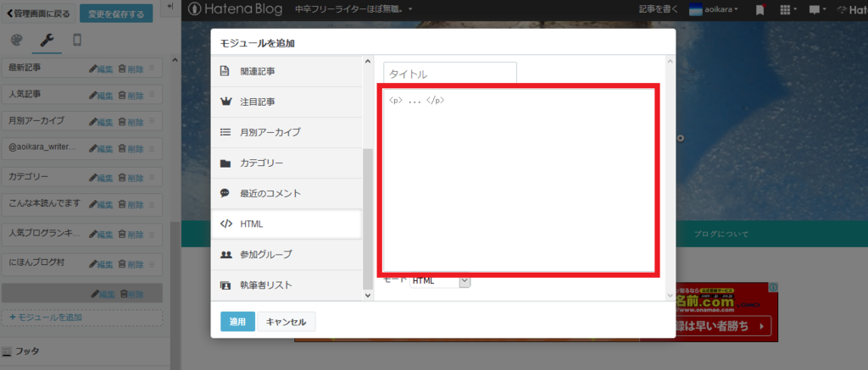Return to the admin screen via 管理画面に戻る
The image size is (868, 370).
pos(38,14)
